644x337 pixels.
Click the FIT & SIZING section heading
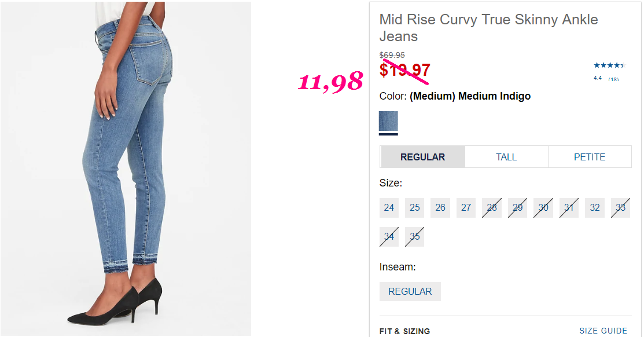coord(404,331)
